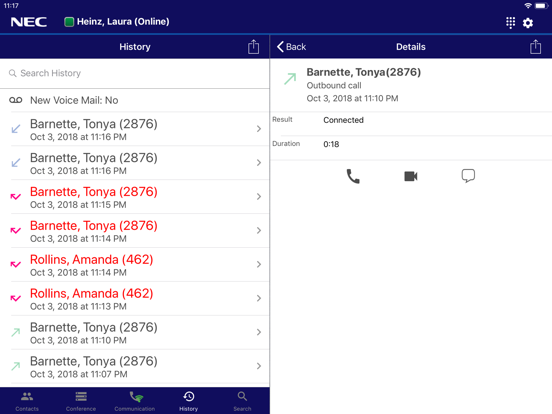Open the Communication tab
This screenshot has height=414, width=552.
pyautogui.click(x=135, y=401)
